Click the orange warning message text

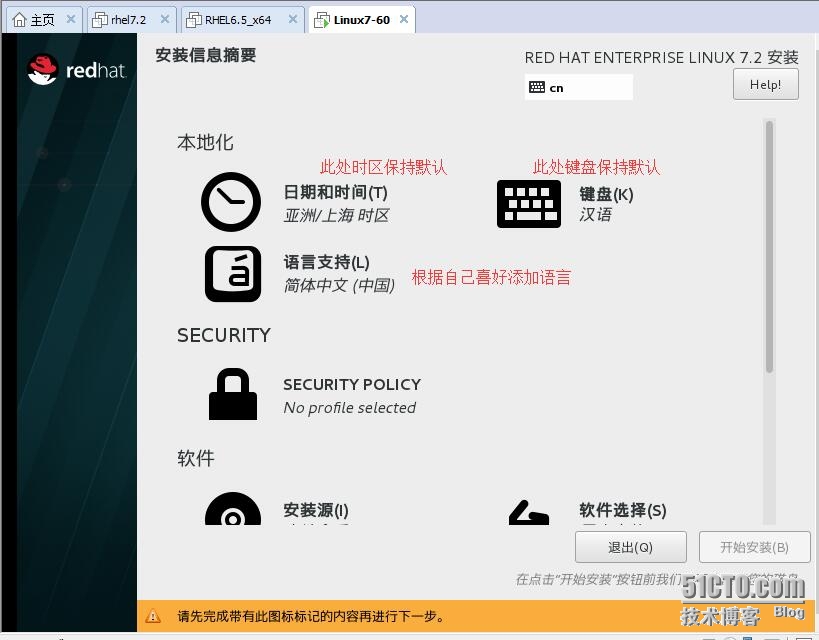point(311,616)
